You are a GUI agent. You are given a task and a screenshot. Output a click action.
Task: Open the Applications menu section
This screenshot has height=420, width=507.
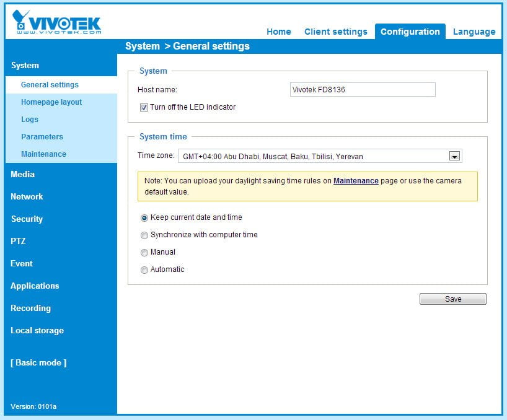(x=35, y=286)
